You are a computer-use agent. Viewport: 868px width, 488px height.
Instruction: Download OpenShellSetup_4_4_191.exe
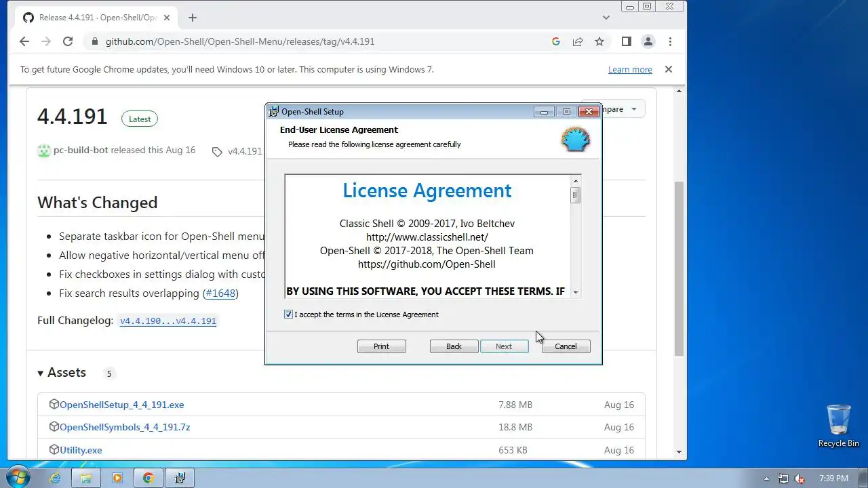[122, 405]
